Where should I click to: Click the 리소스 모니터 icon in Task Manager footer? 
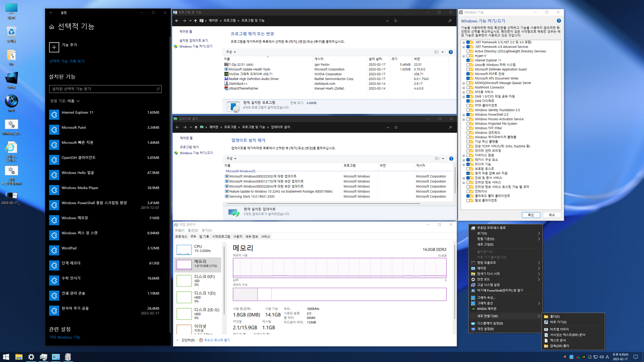point(201,340)
